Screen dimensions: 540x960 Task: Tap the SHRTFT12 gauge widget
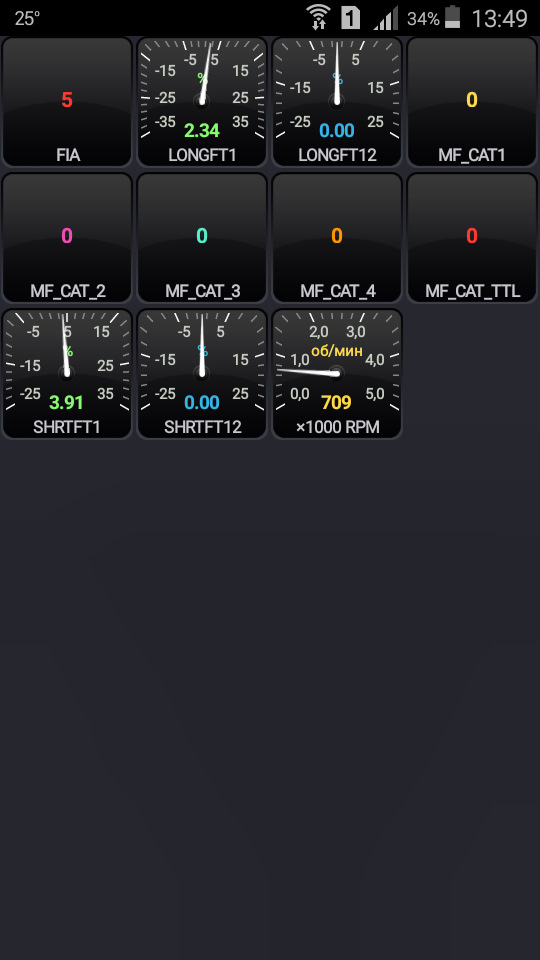click(202, 373)
